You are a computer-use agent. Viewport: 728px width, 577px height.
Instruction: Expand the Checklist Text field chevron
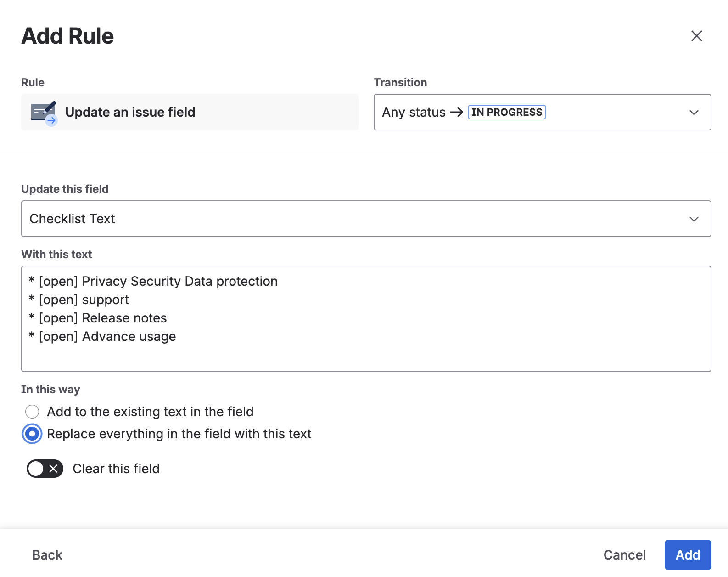[x=694, y=219]
